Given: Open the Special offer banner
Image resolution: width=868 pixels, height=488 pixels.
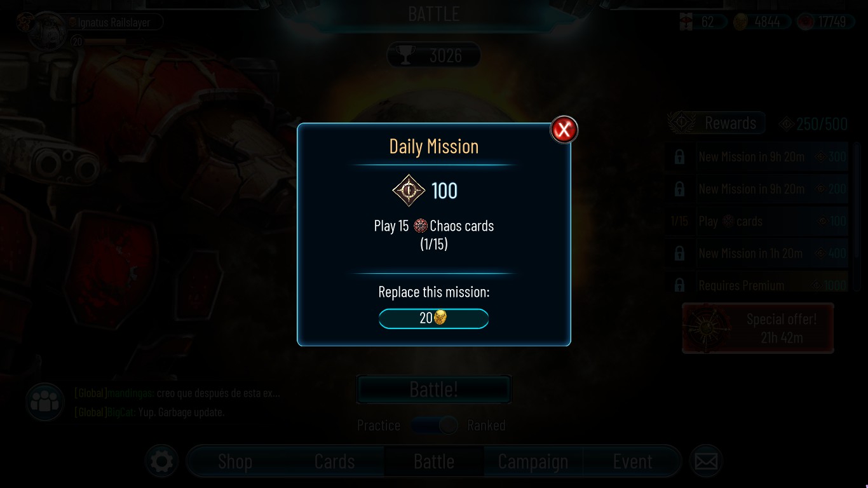Looking at the screenshot, I should [x=757, y=329].
